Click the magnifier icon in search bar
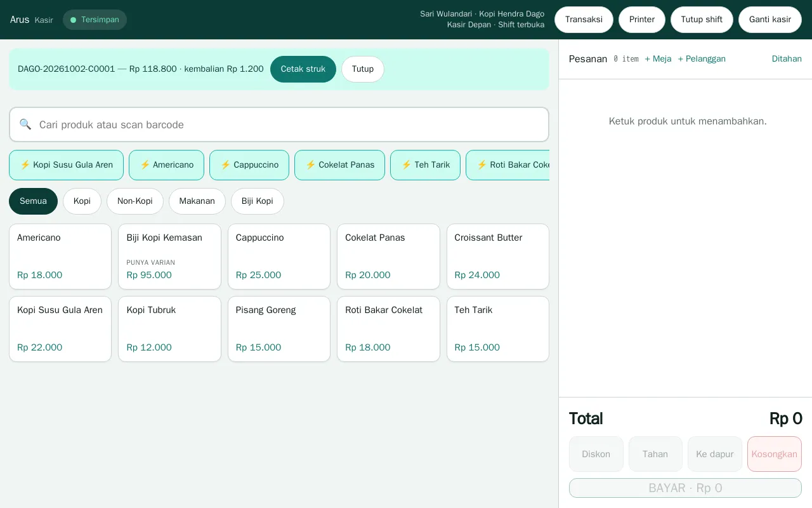 [25, 124]
